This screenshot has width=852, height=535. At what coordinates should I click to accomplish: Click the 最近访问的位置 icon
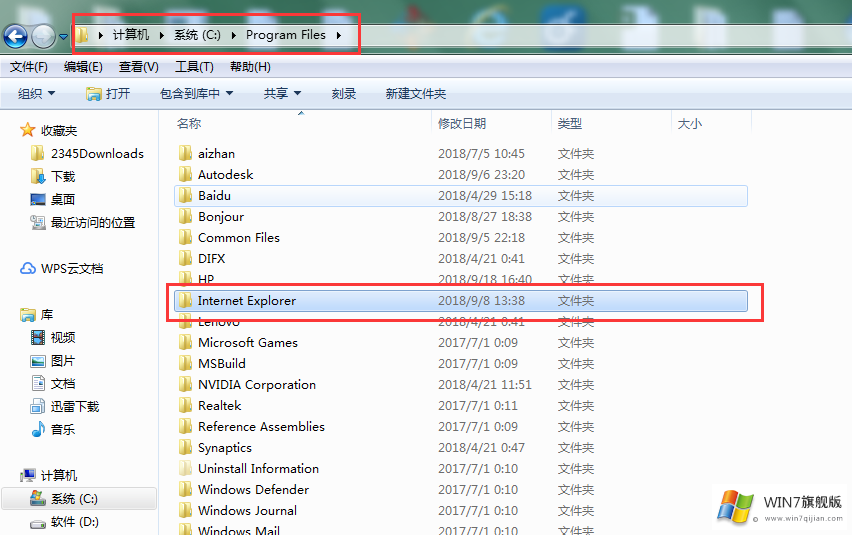[37, 222]
